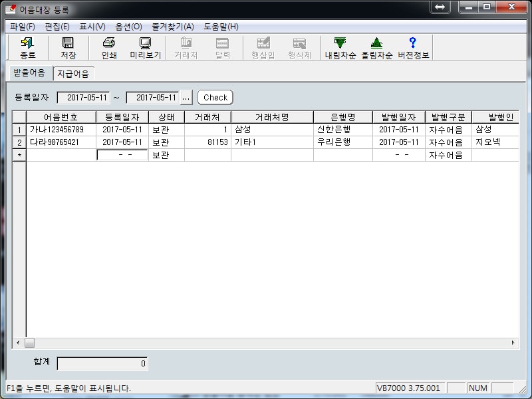Open date picker with the ... button
532x399 pixels.
tap(186, 98)
